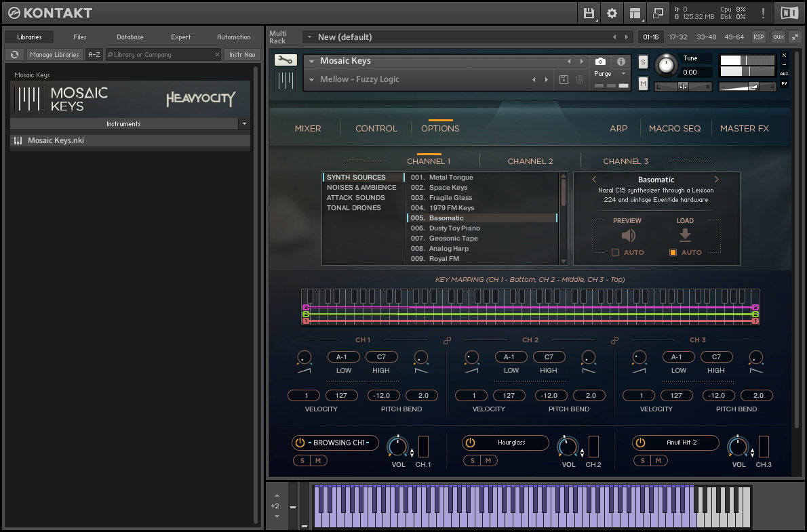
Task: Open the Instruments dropdown in library
Action: click(244, 124)
